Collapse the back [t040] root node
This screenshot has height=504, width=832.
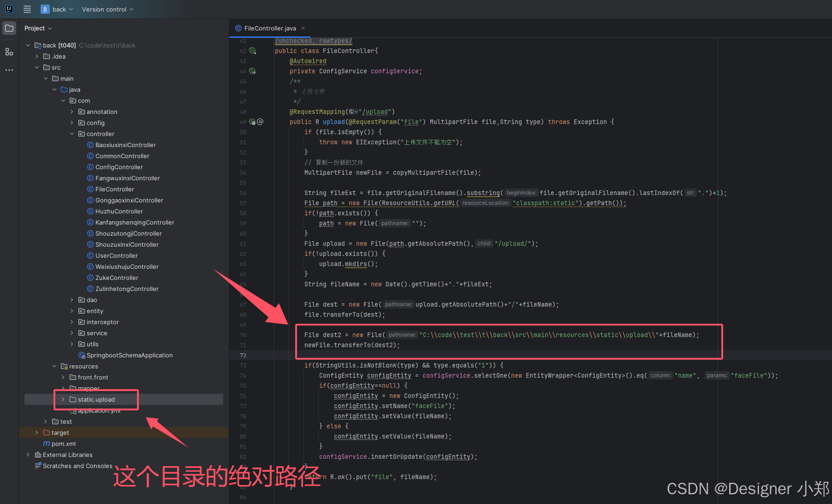[x=28, y=45]
